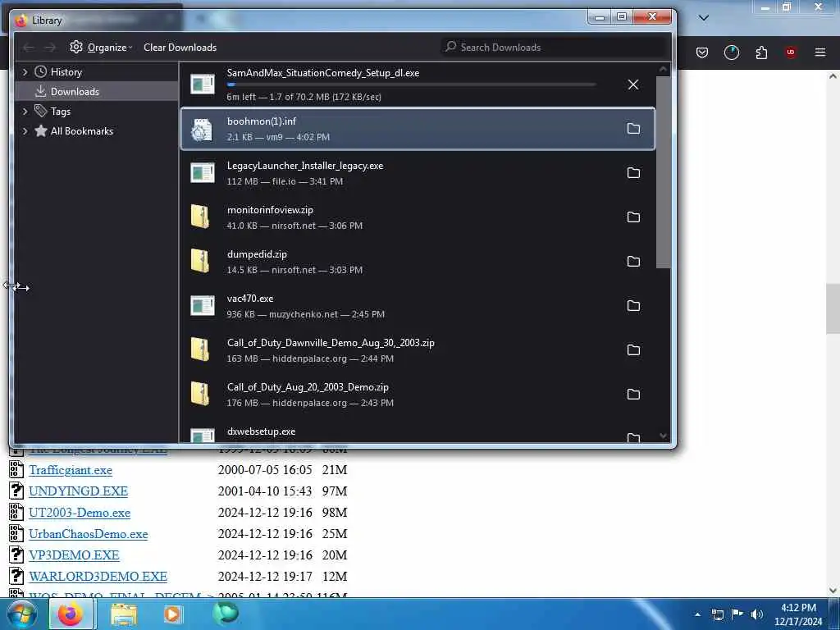
Task: Click unknown file icon beside UNDYINGD.EXE
Action: [x=16, y=491]
